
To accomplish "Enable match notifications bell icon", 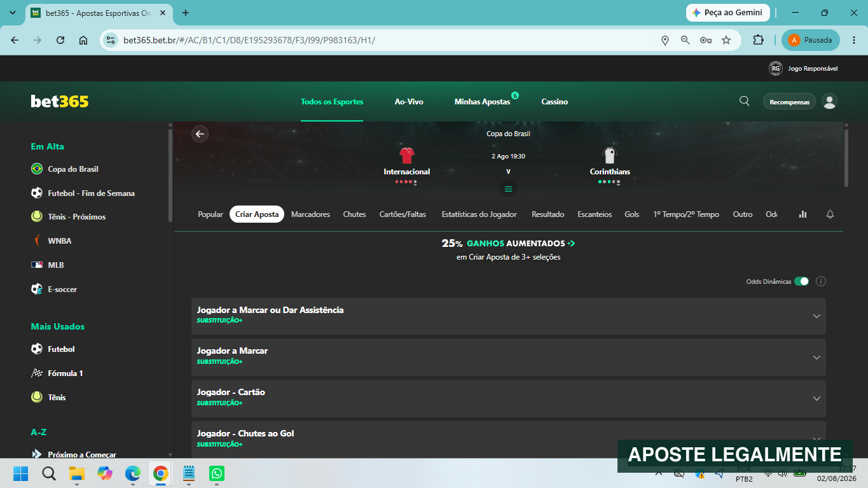I will (x=830, y=214).
